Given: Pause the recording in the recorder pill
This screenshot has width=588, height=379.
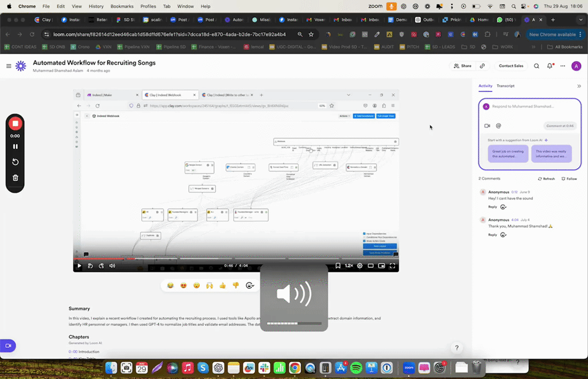Looking at the screenshot, I should click(x=16, y=146).
